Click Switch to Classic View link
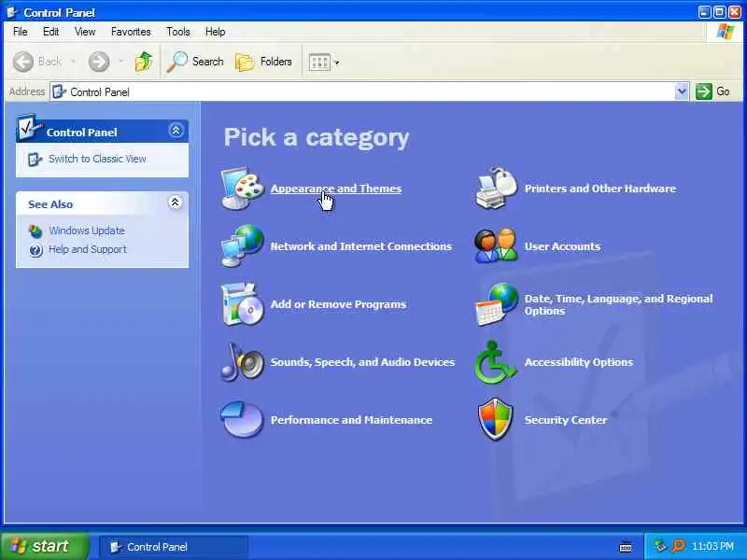 click(97, 159)
